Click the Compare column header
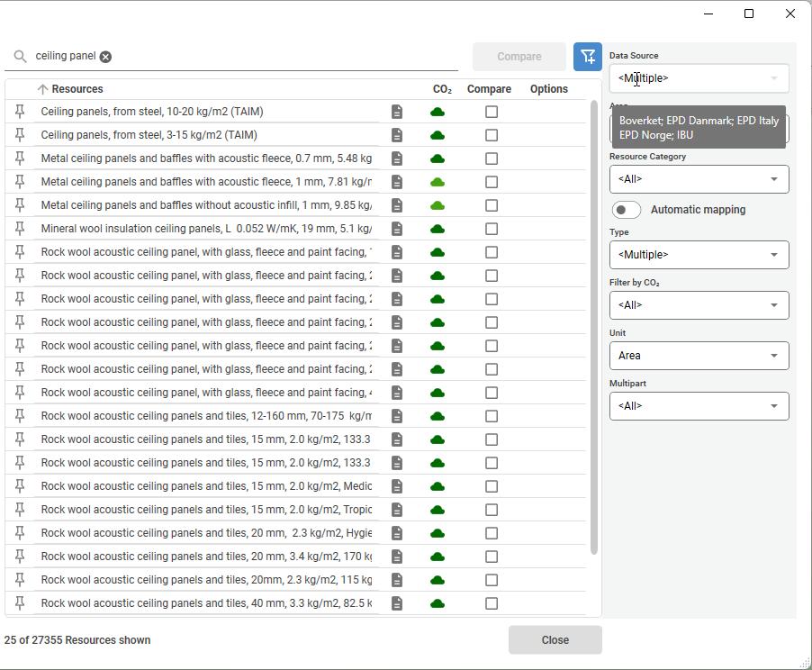The width and height of the screenshot is (812, 670). tap(489, 89)
